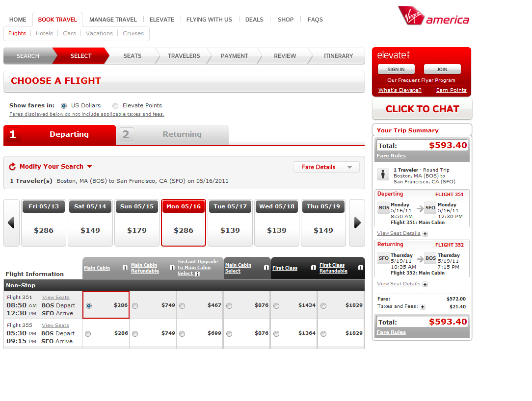Click the Modify Your Search refresh icon
Image resolution: width=532 pixels, height=401 pixels.
coord(12,167)
